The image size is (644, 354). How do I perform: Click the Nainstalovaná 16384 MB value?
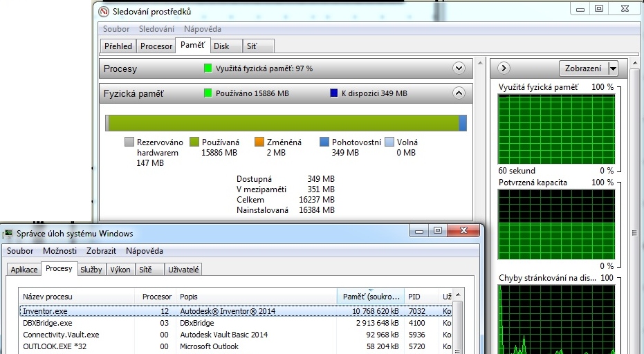tap(317, 210)
